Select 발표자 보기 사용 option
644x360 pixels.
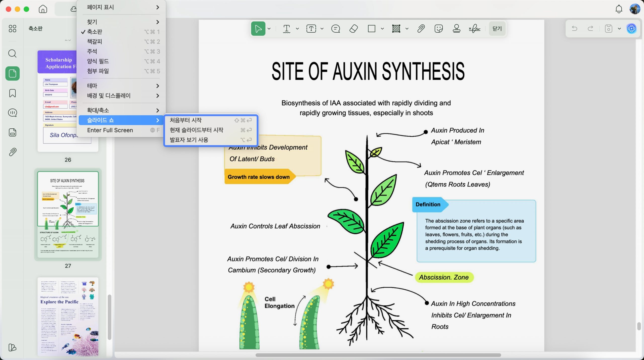[x=211, y=140]
